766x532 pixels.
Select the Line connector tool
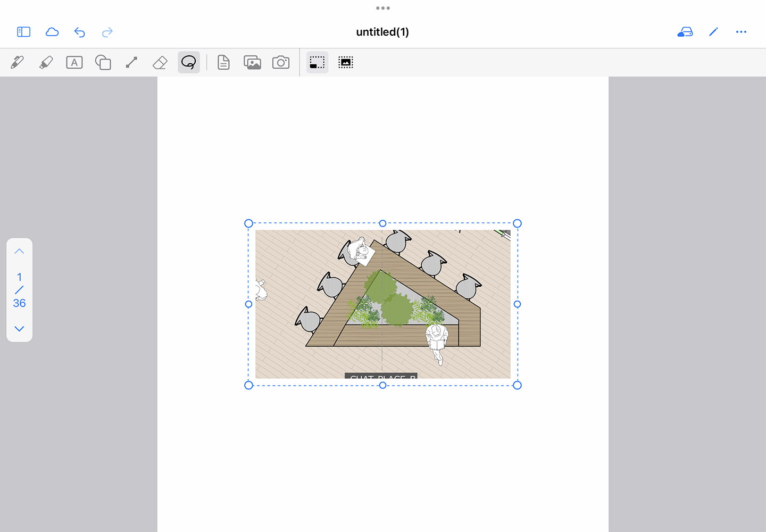tap(131, 62)
